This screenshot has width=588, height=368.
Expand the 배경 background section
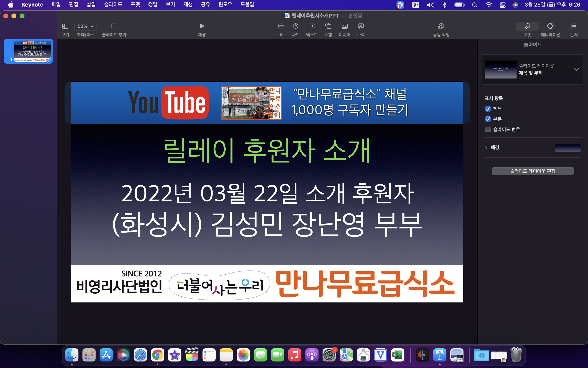click(486, 147)
